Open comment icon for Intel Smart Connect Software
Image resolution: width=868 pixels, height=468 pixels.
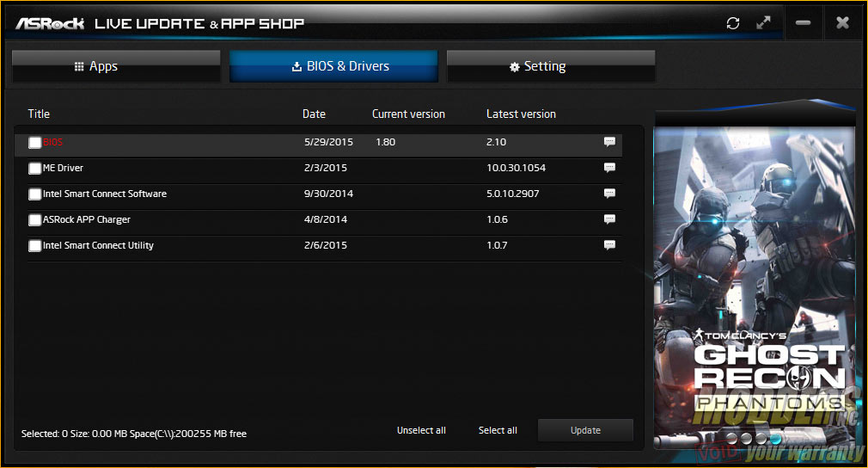coord(609,194)
